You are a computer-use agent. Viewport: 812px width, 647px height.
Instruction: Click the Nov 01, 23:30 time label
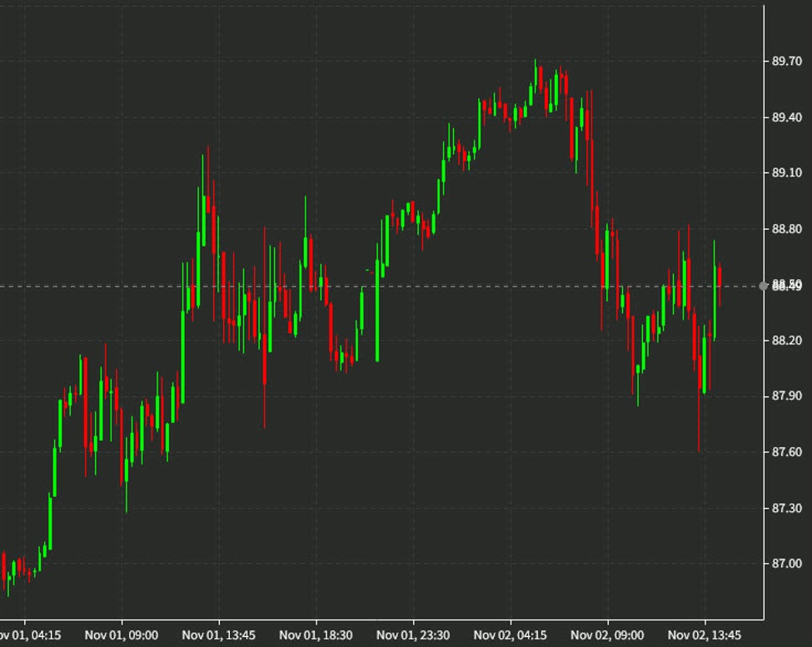414,634
